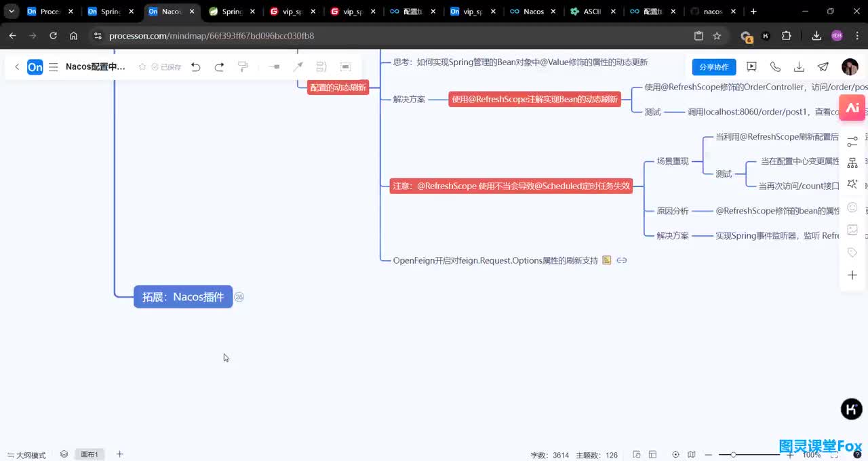Open the browser extensions puzzle menu
Screen dimensions: 868x461
tap(787, 36)
